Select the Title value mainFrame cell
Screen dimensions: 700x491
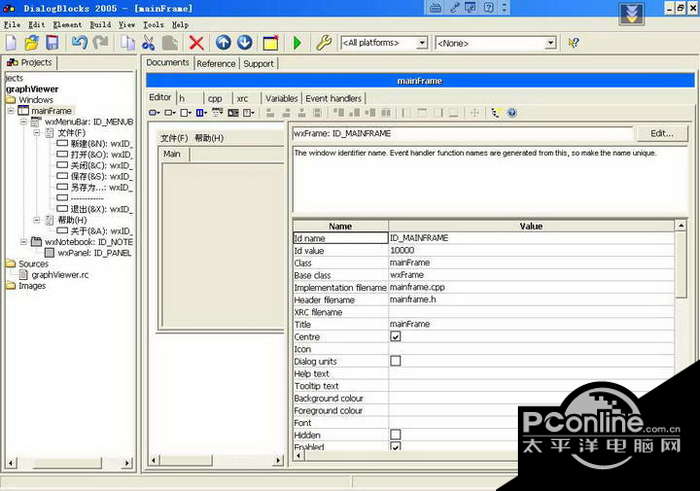tap(531, 324)
